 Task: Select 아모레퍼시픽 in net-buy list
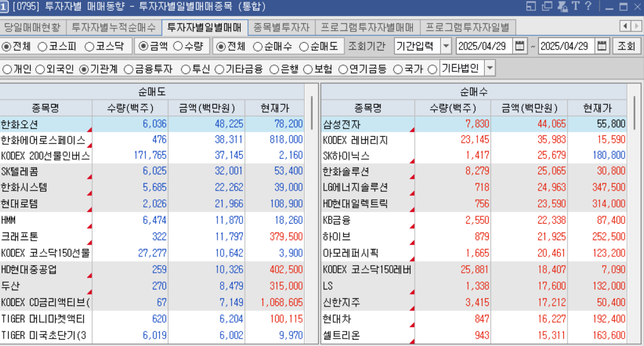point(474,253)
